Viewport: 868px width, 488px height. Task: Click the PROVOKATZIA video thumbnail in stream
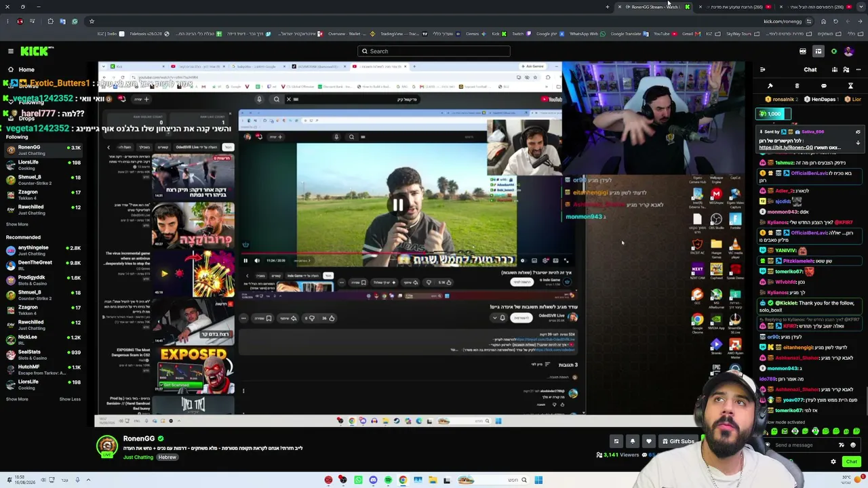(193, 225)
